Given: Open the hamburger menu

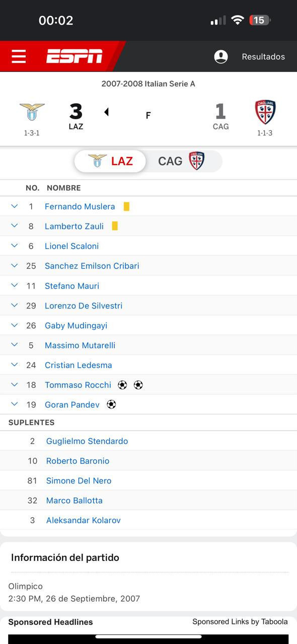Looking at the screenshot, I should (19, 56).
